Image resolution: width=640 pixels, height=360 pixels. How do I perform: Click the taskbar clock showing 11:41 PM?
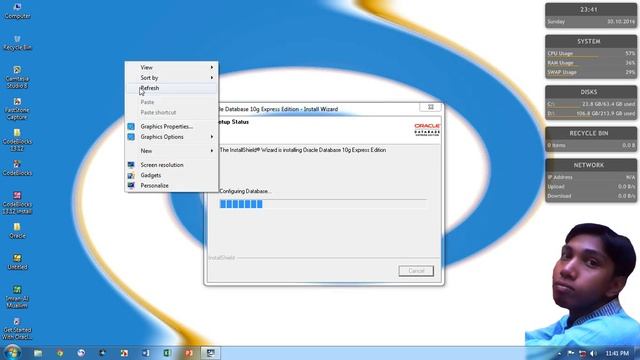[617, 353]
